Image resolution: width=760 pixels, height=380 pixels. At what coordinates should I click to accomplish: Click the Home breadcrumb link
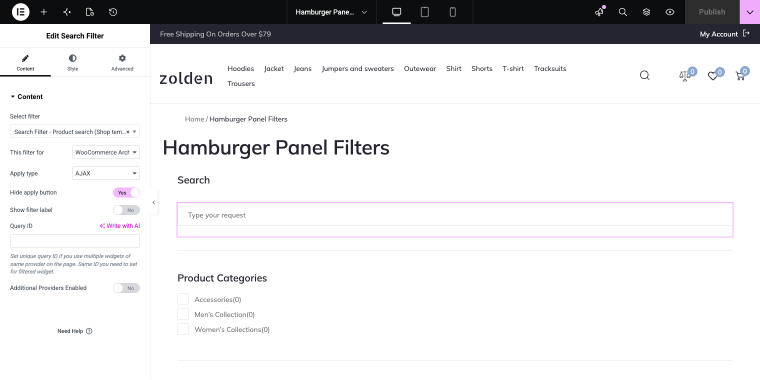(x=194, y=119)
